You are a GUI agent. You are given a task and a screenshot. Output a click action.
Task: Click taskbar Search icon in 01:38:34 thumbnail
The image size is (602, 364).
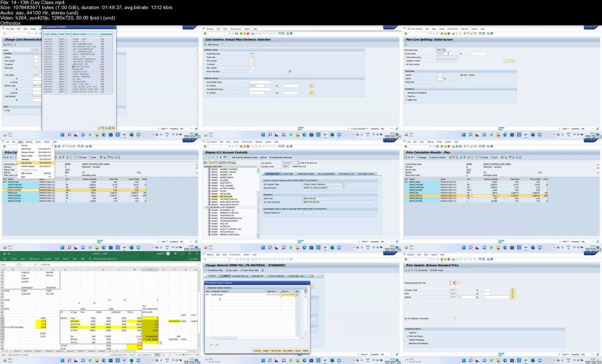470,360
